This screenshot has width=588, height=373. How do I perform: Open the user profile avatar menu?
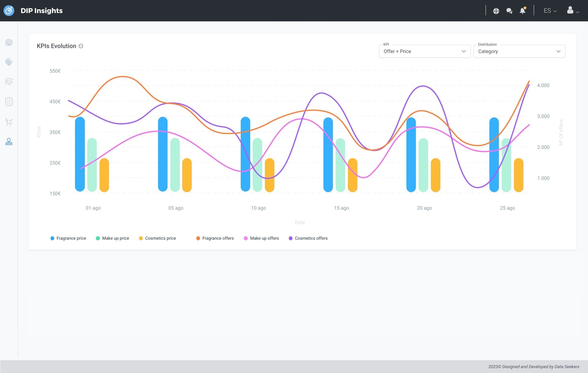coord(573,10)
